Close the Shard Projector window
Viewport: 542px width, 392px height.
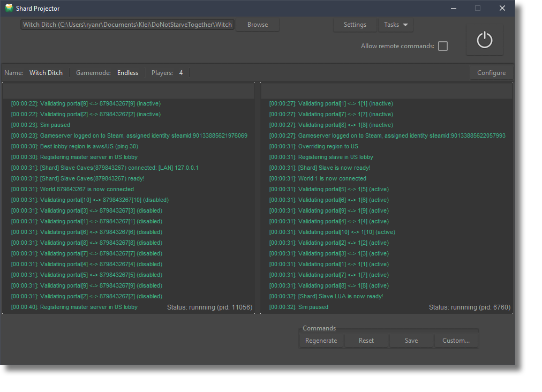[502, 8]
